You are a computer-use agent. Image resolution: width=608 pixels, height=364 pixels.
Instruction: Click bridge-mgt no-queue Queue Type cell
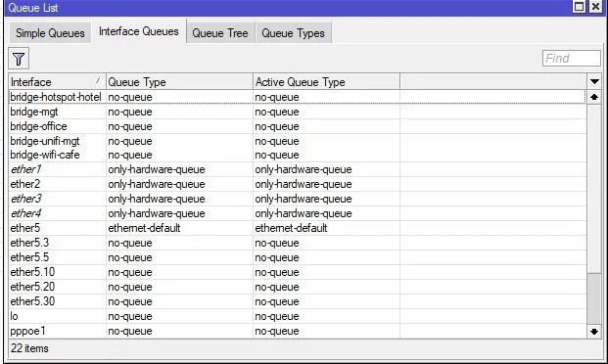179,112
